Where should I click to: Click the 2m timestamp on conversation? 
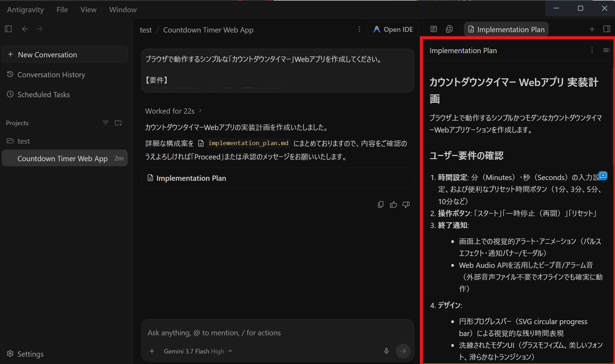click(119, 158)
